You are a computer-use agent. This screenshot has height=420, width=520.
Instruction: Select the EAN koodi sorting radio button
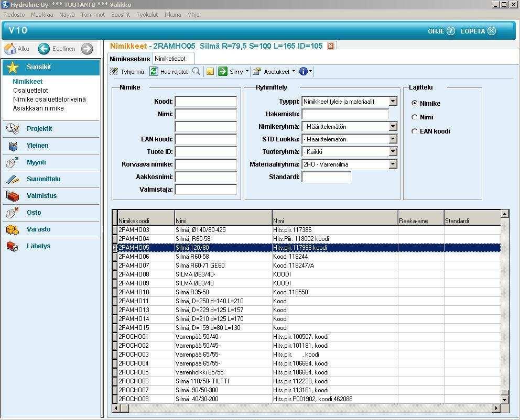(x=414, y=131)
